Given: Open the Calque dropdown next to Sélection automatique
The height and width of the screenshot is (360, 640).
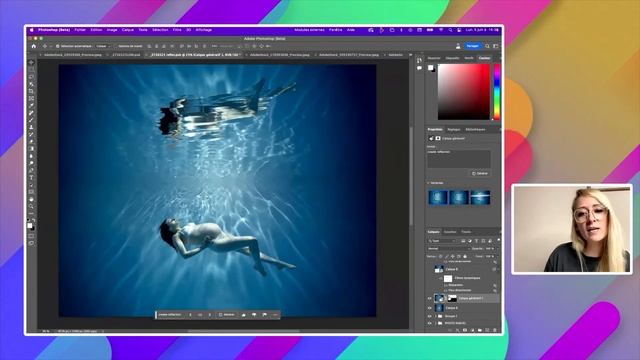Looking at the screenshot, I should point(104,46).
